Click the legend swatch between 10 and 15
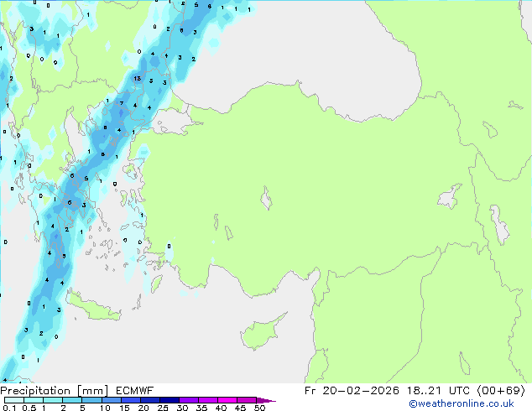Screen dimensions: 532x411 111,400
